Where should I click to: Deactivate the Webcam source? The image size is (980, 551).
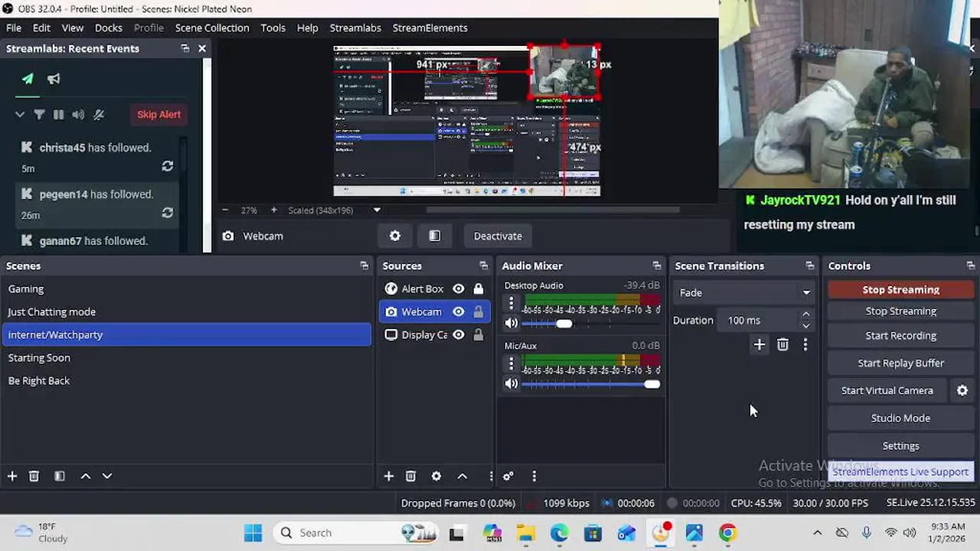tap(498, 236)
